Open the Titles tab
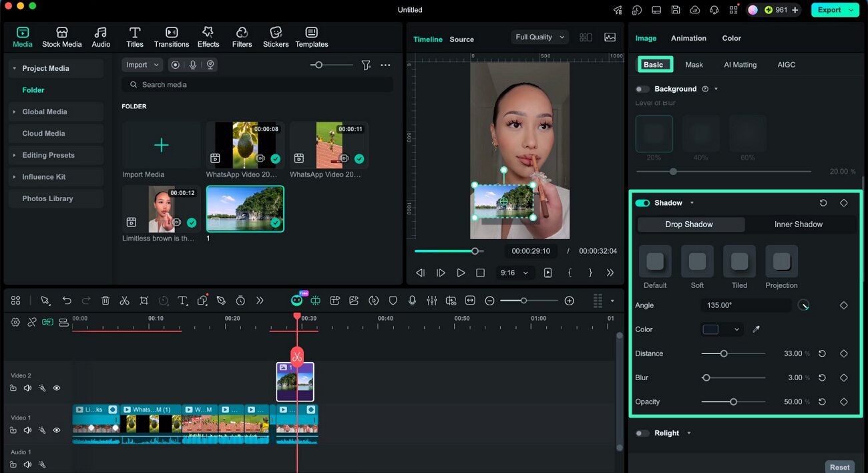This screenshot has height=473, width=868. coord(135,37)
